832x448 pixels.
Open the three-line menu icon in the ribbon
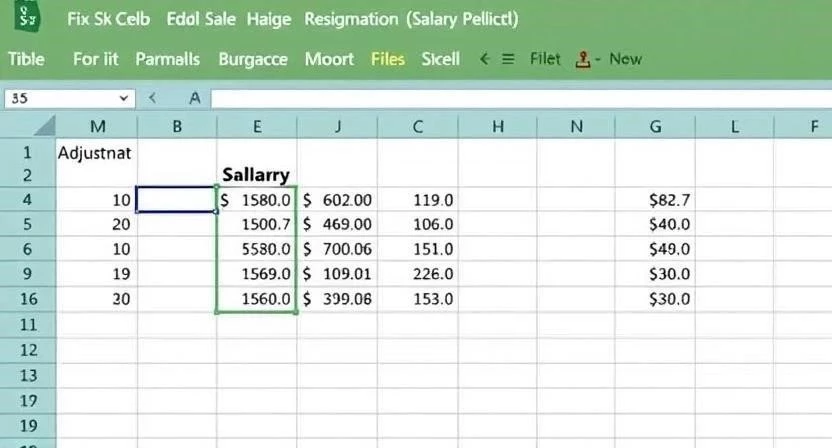coord(508,59)
